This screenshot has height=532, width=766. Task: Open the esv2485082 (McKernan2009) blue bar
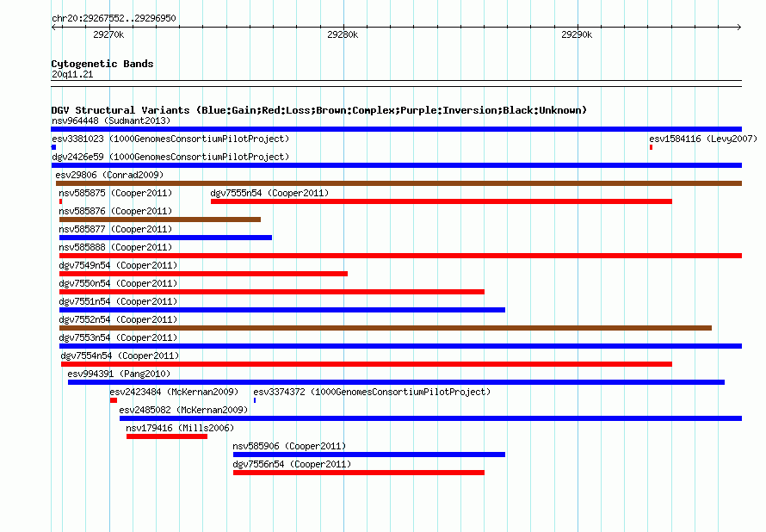click(431, 418)
